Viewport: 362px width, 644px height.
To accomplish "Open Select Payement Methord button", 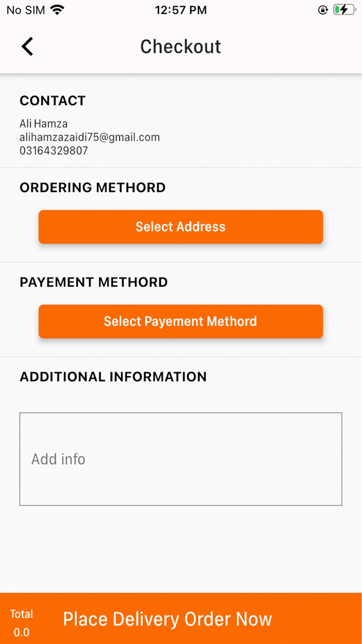I will 181,321.
